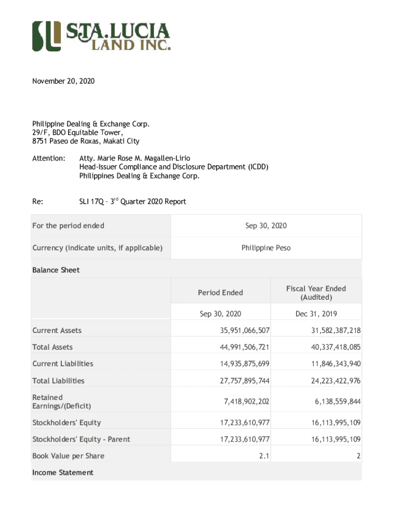
Task: Select the Philippine Peso currency cell
Action: tap(266, 248)
